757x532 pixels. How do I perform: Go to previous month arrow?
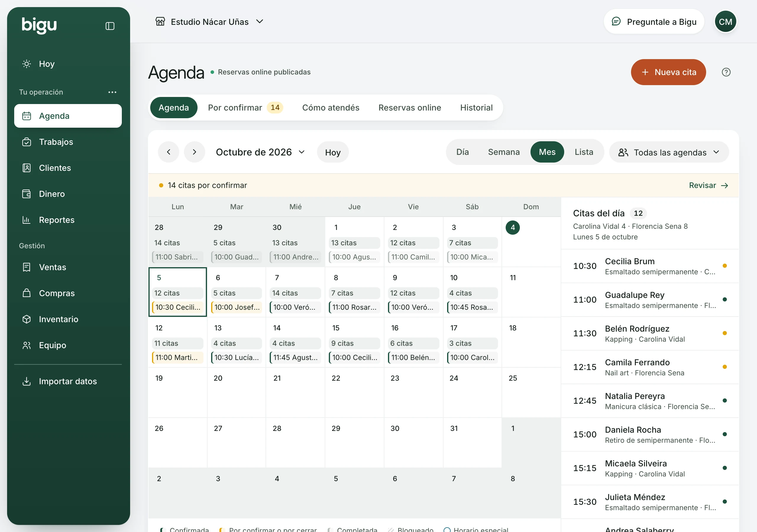tap(169, 152)
